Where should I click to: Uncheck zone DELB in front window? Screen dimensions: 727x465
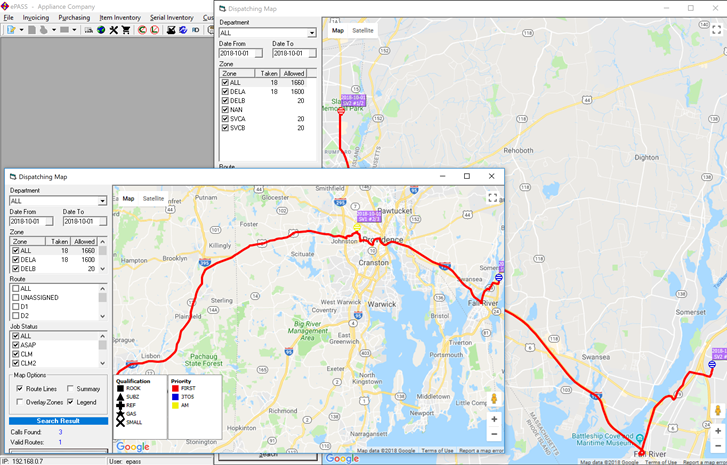[16, 269]
